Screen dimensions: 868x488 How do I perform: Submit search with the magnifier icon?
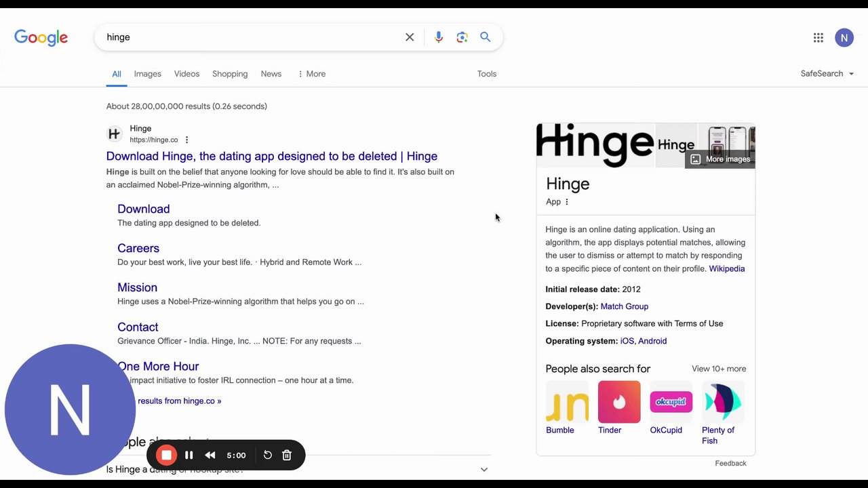click(486, 37)
